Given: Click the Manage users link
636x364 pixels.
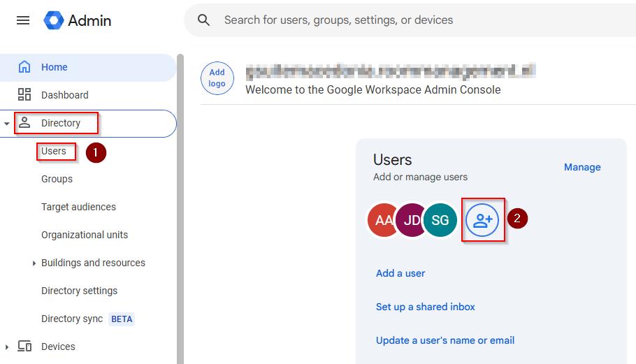Looking at the screenshot, I should pos(582,167).
